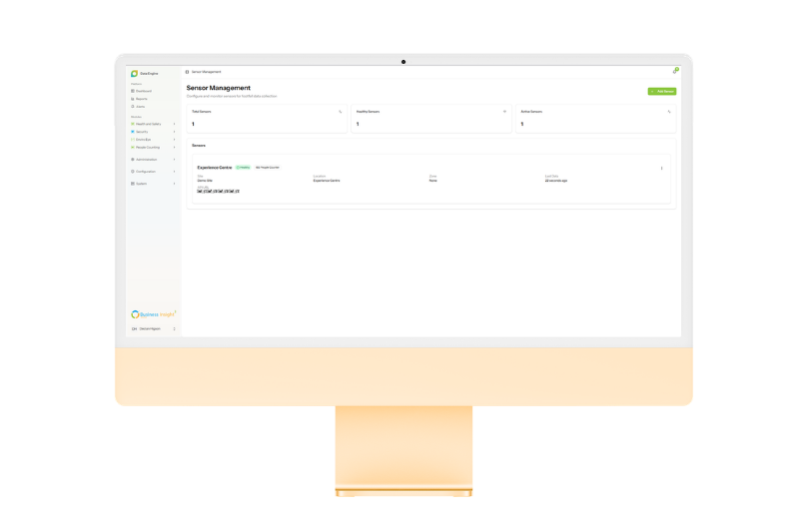Click the People Counter type badge
The height and width of the screenshot is (532, 799).
click(x=268, y=168)
